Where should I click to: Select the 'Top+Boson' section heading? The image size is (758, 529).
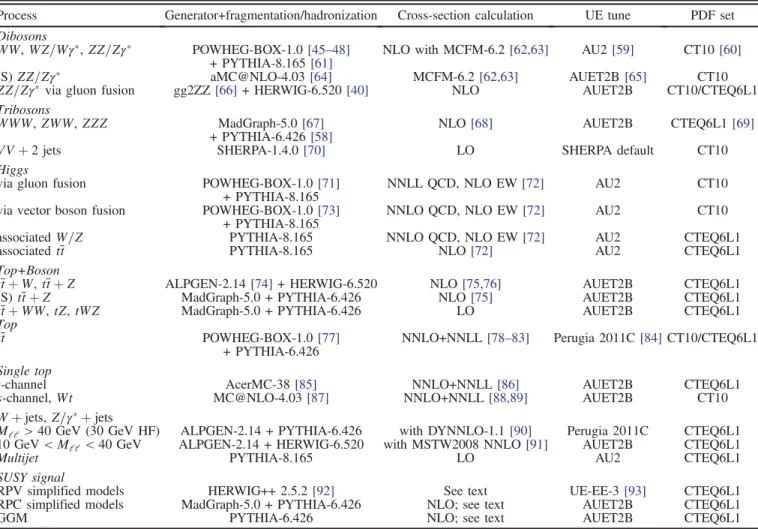point(30,270)
